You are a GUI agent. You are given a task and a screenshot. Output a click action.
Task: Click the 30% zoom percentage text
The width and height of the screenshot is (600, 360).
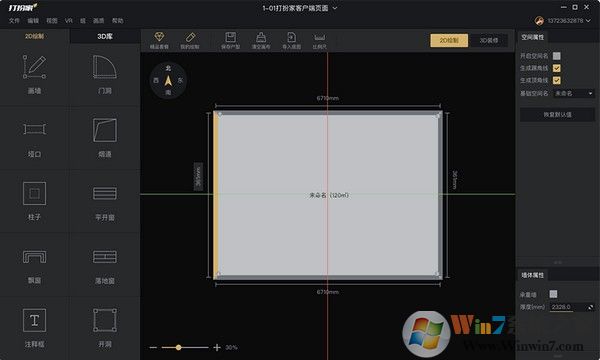click(x=231, y=347)
